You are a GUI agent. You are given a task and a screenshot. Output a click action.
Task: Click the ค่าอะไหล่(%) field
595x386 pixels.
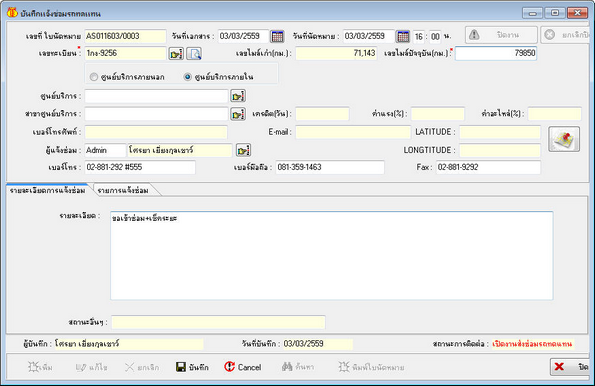554,114
